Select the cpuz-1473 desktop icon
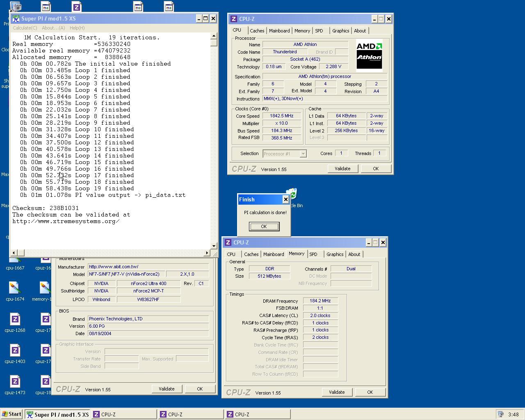 (15, 385)
